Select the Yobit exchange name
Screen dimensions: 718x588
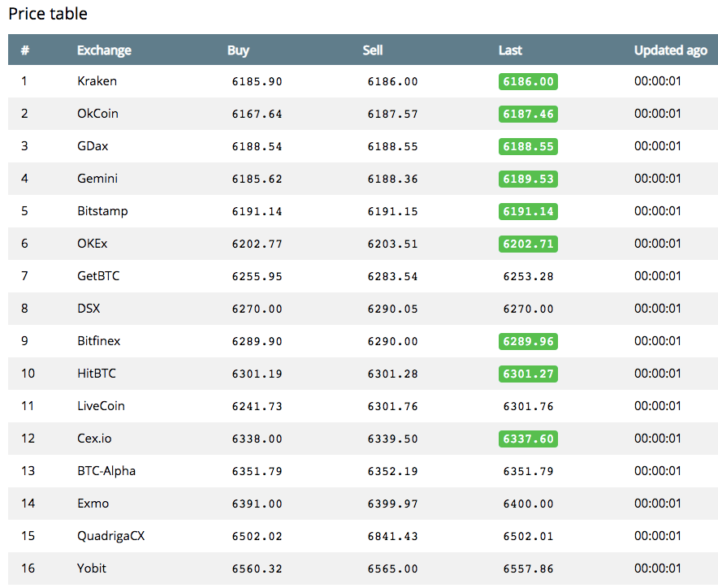point(92,569)
